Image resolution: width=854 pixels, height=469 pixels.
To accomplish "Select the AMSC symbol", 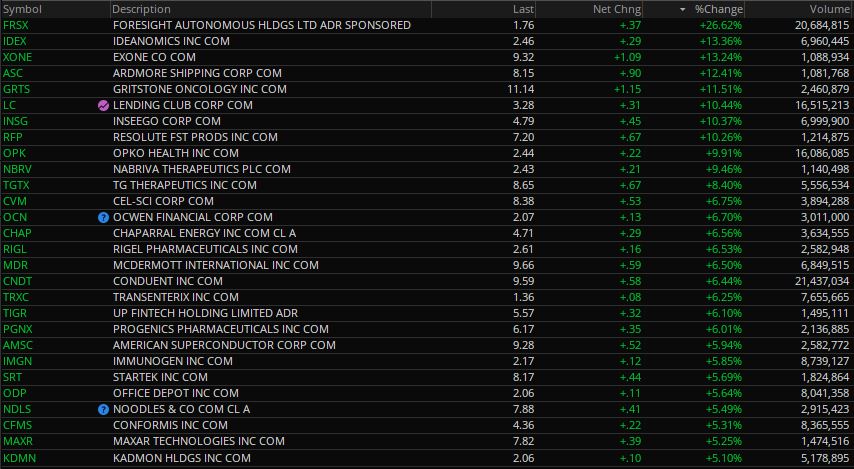I will coord(17,345).
